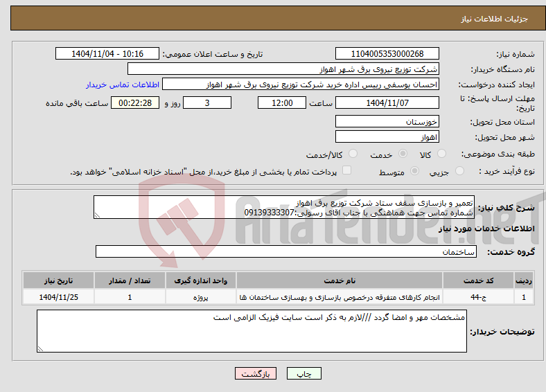
Task: Click the اطلاعات خدمات مورد نیاز heading
Action: 486,229
